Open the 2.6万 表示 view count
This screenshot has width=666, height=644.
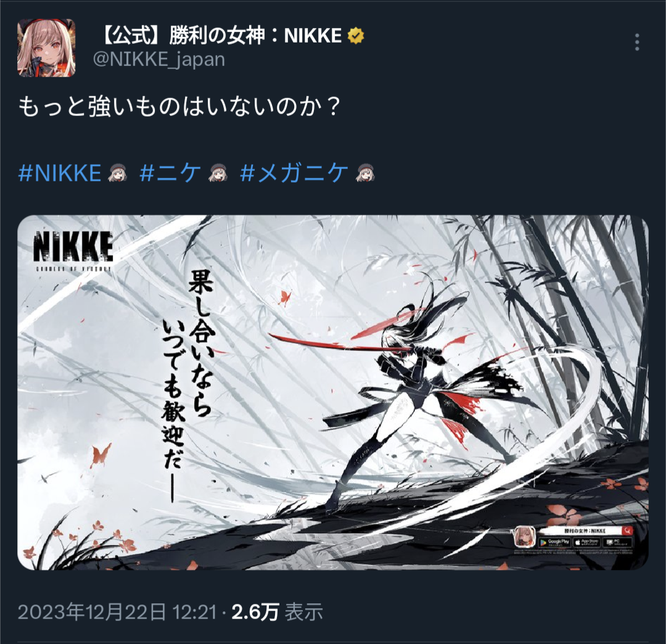(277, 612)
